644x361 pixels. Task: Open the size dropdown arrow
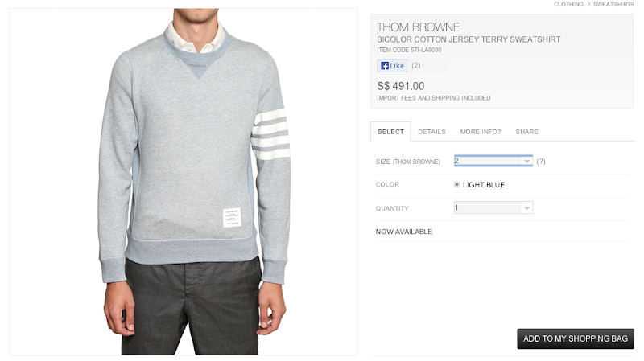(x=526, y=162)
